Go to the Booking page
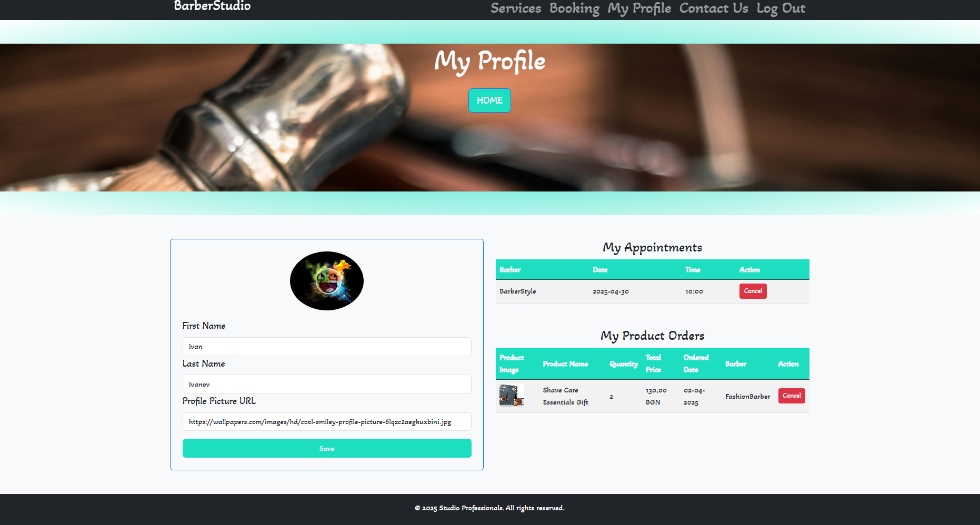The height and width of the screenshot is (525, 980). [x=574, y=8]
